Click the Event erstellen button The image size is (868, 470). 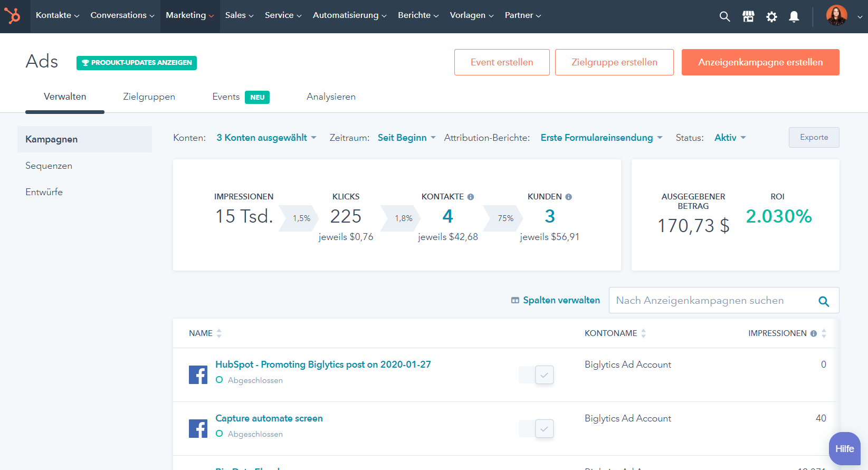[x=502, y=62]
